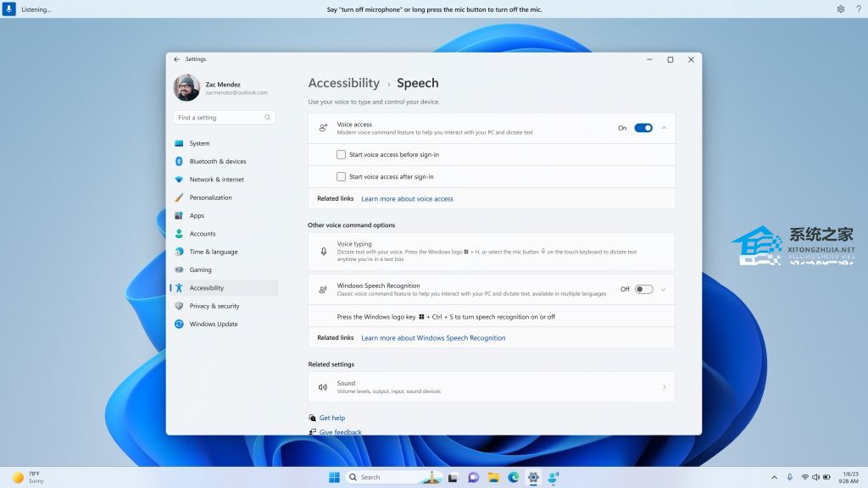Enable Start voice access before sign-in
The height and width of the screenshot is (488, 868).
(341, 154)
